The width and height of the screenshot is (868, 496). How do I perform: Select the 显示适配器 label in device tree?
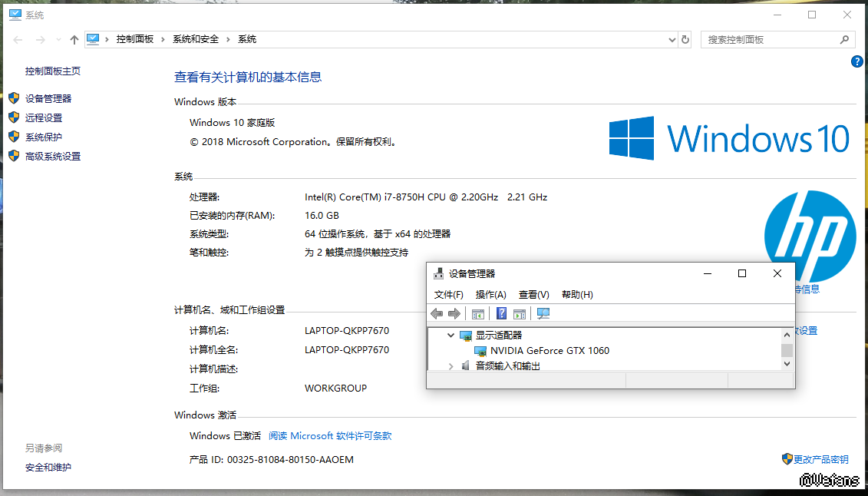pos(499,336)
